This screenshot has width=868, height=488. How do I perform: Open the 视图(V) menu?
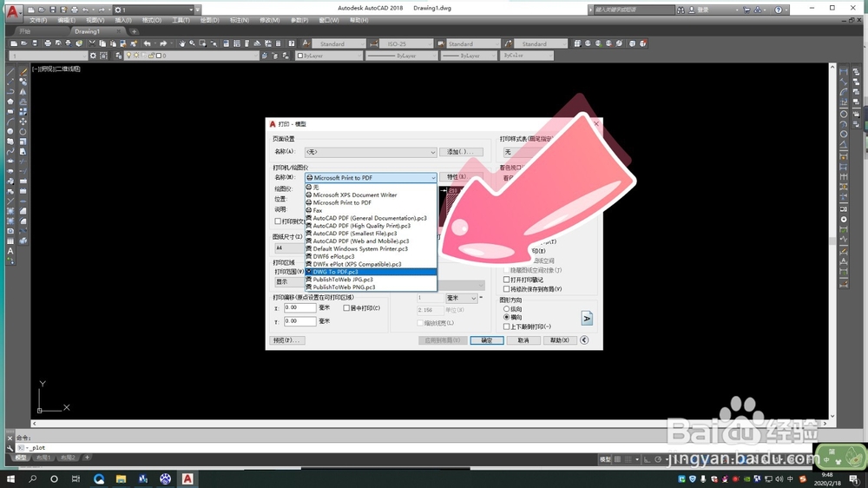95,21
